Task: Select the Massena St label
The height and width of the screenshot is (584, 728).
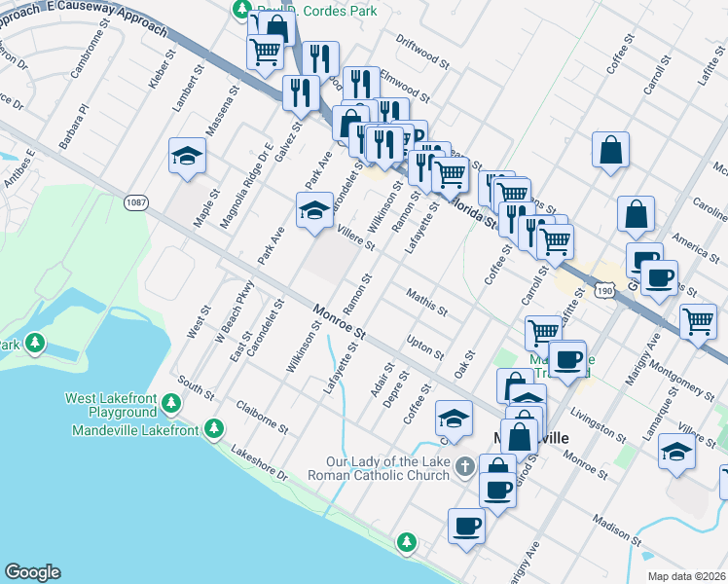Action: pos(223,111)
